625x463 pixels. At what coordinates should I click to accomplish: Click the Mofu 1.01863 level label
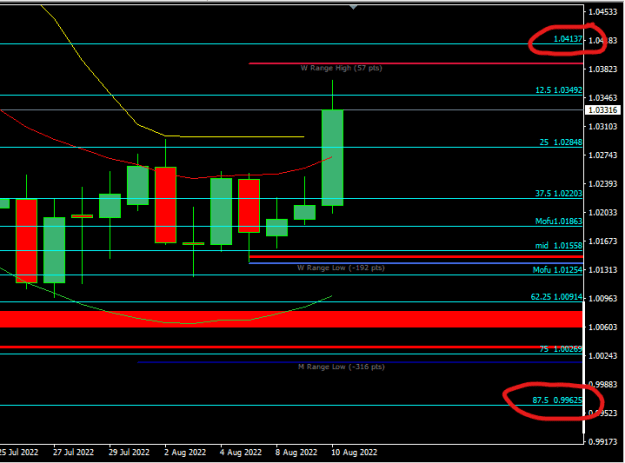tap(558, 221)
